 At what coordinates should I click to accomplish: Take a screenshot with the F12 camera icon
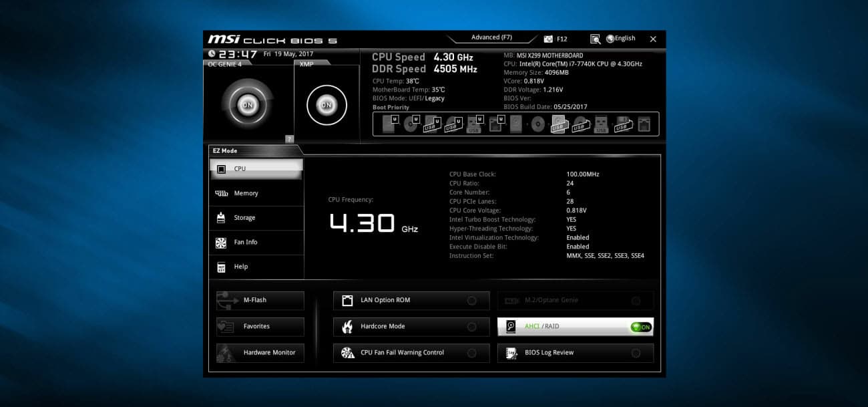coord(548,39)
